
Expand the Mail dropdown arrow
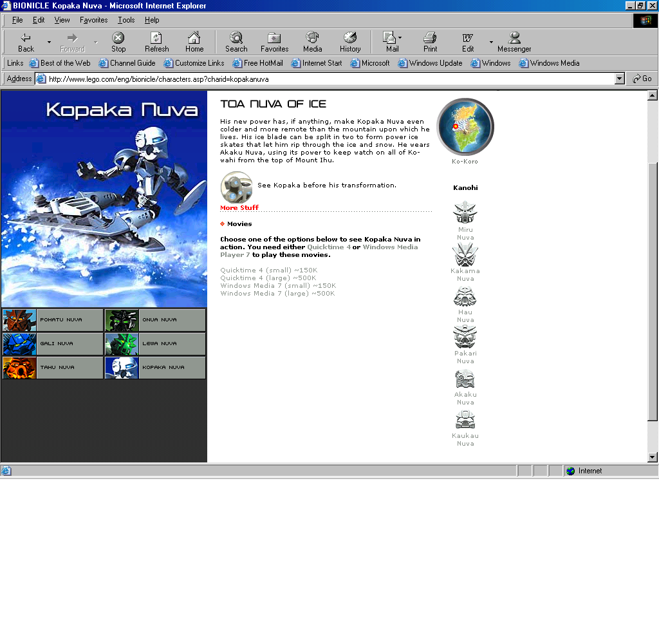click(x=400, y=37)
